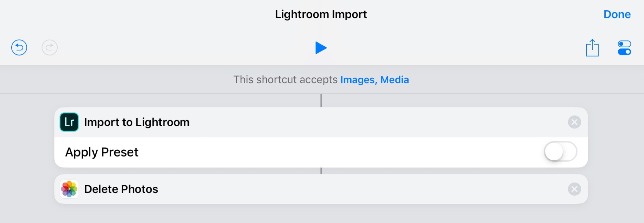Tap Done to finish editing

click(x=617, y=14)
